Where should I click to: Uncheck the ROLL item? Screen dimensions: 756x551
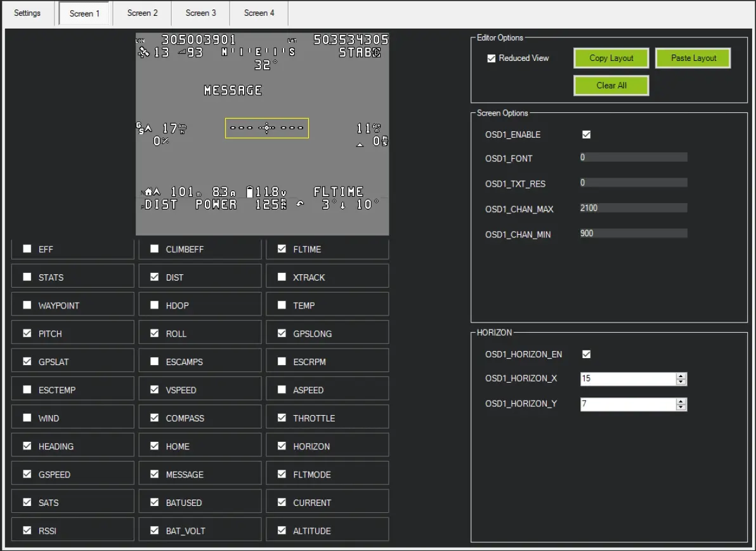pyautogui.click(x=154, y=333)
